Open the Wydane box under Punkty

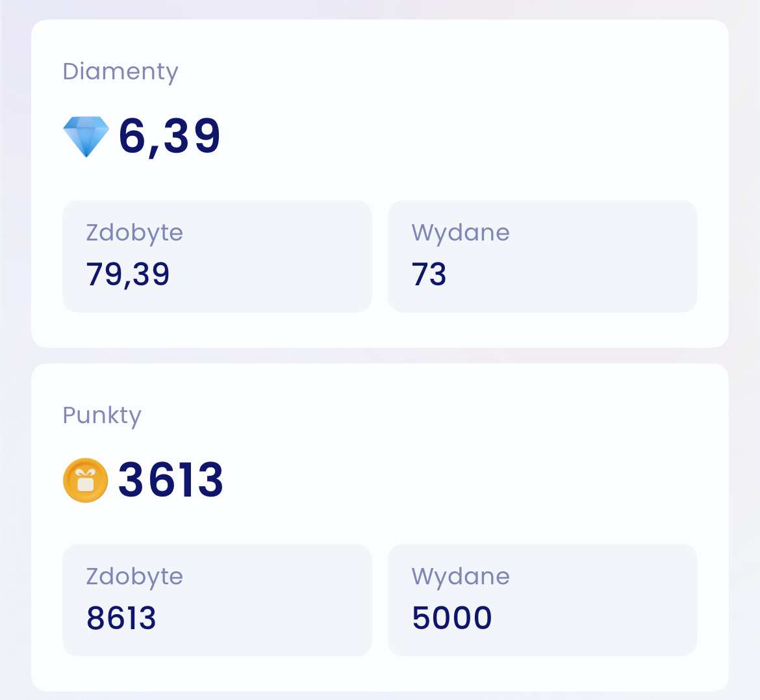pos(543,600)
